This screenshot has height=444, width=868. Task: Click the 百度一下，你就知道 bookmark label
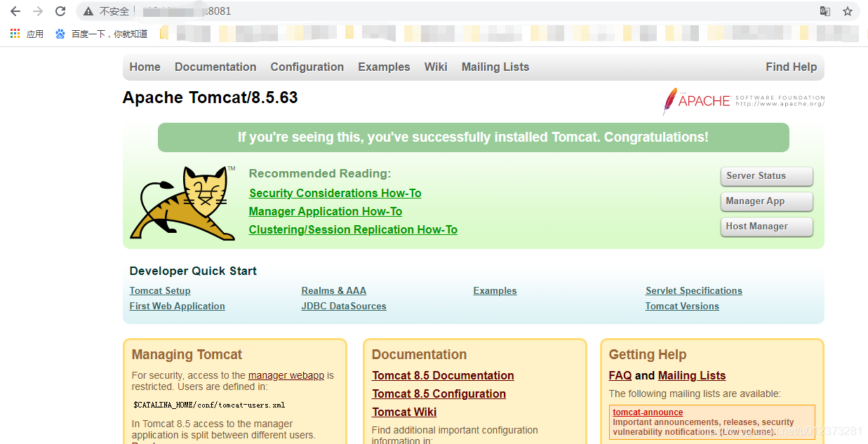click(x=109, y=34)
